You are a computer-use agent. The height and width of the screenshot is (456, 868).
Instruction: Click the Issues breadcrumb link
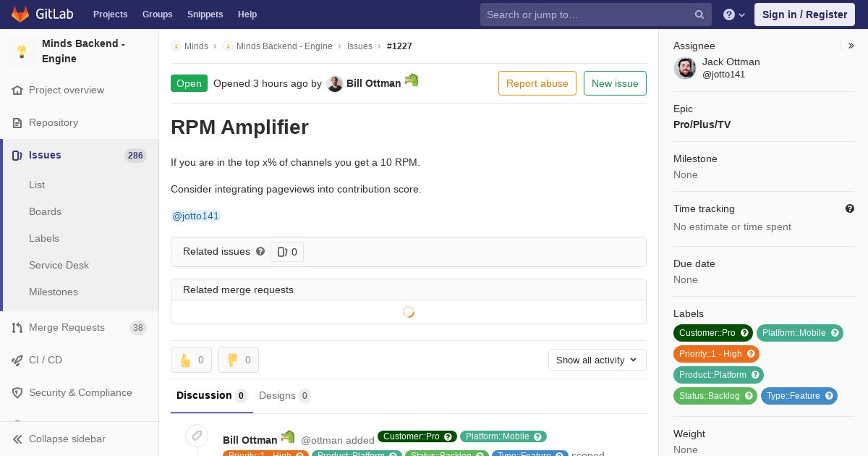(x=359, y=46)
